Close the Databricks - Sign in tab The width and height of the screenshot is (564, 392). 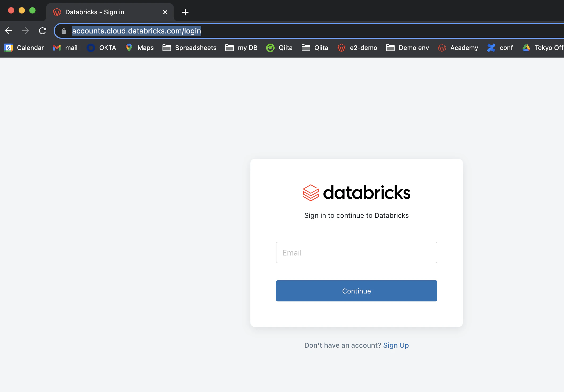click(x=165, y=12)
